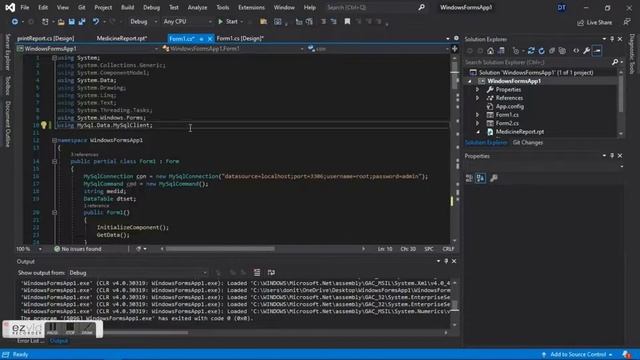This screenshot has height=360, width=640.
Task: Click the search magnifier in Solution Explorer
Action: (x=615, y=62)
